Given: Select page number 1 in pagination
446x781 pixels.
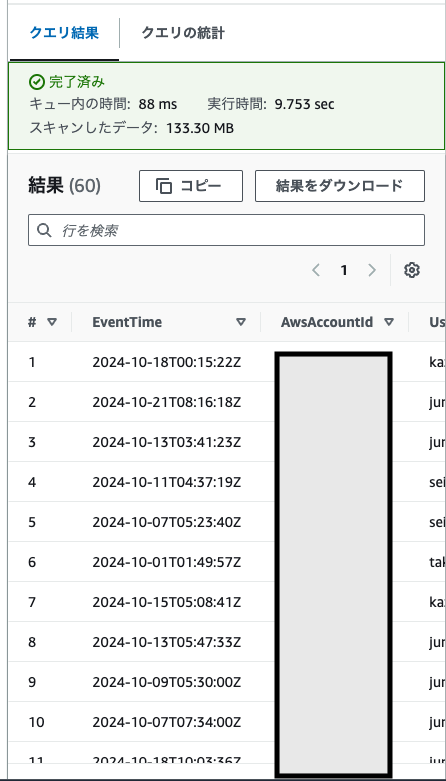Looking at the screenshot, I should [x=344, y=270].
